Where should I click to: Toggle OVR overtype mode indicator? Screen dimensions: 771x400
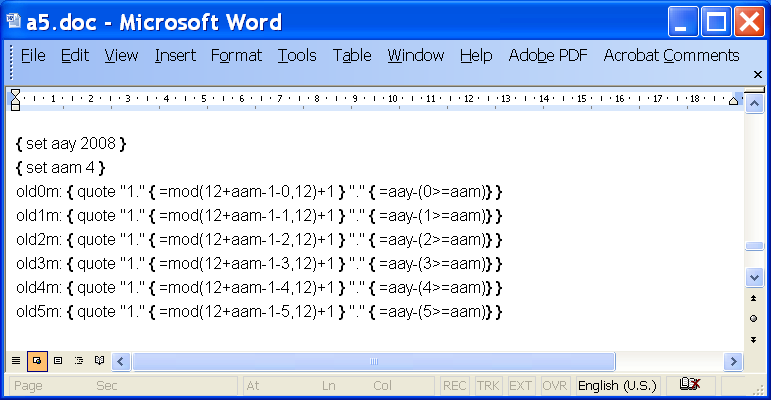[x=554, y=385]
